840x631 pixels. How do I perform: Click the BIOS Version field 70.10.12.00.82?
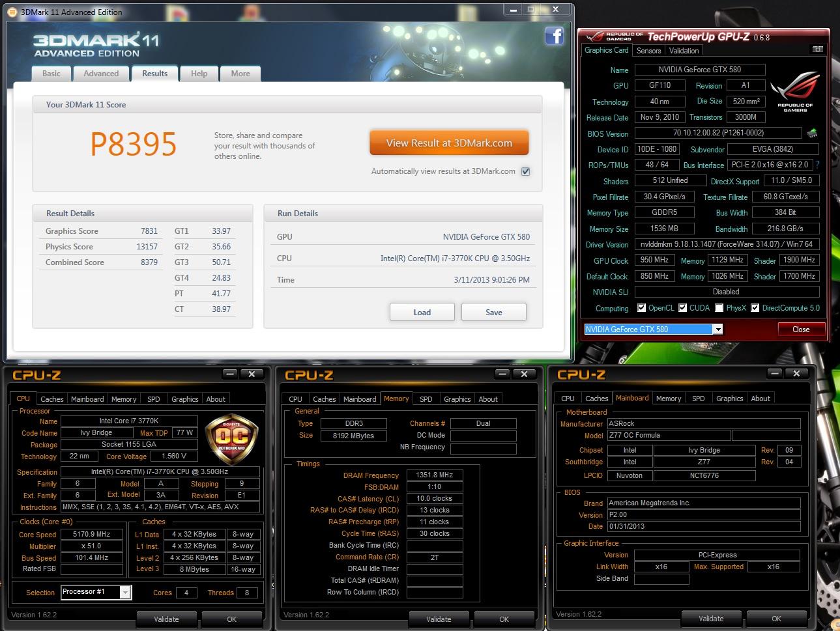[718, 133]
